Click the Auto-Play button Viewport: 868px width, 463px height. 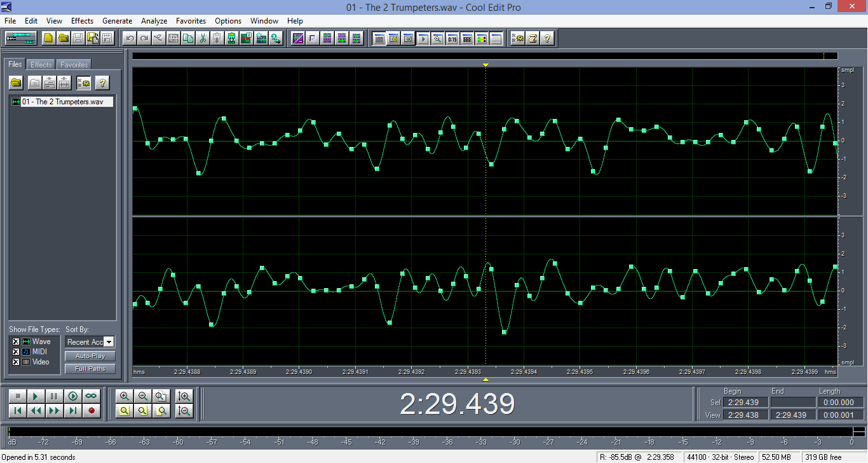[x=90, y=356]
